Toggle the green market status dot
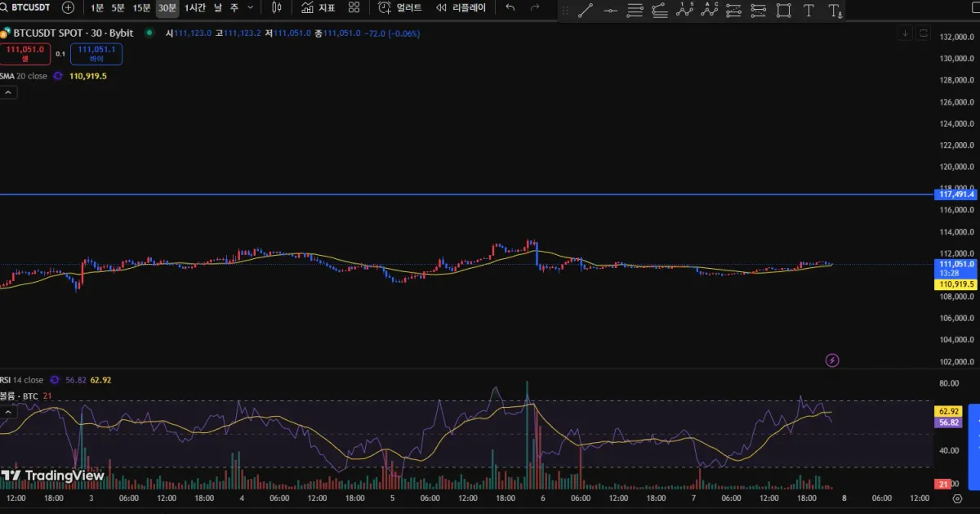 [149, 34]
